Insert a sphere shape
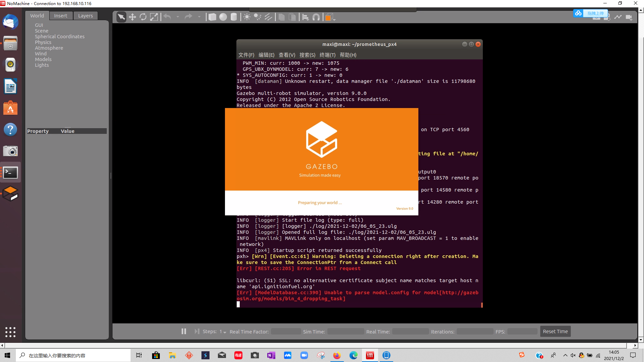Screen dimensions: 644x362 223,17
